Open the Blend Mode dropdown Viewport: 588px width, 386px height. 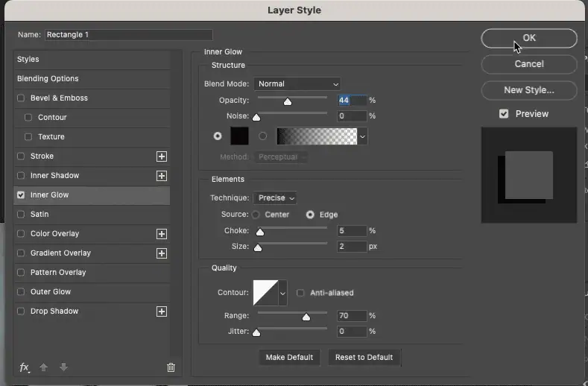click(297, 84)
